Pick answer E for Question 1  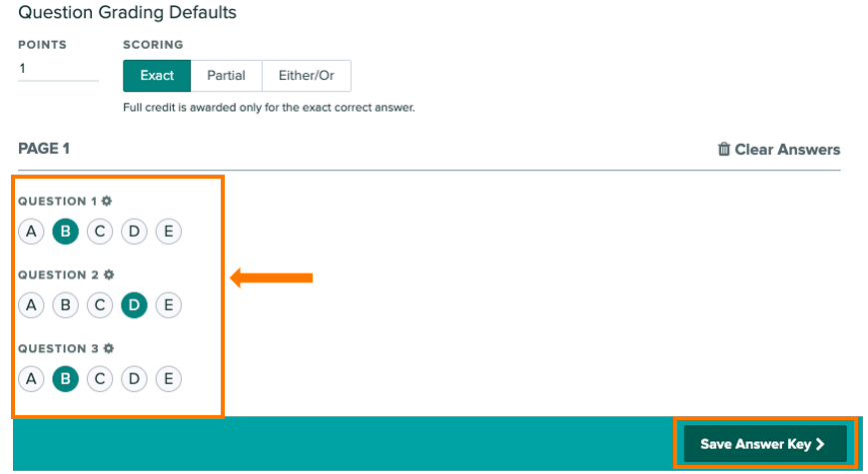[x=168, y=232]
